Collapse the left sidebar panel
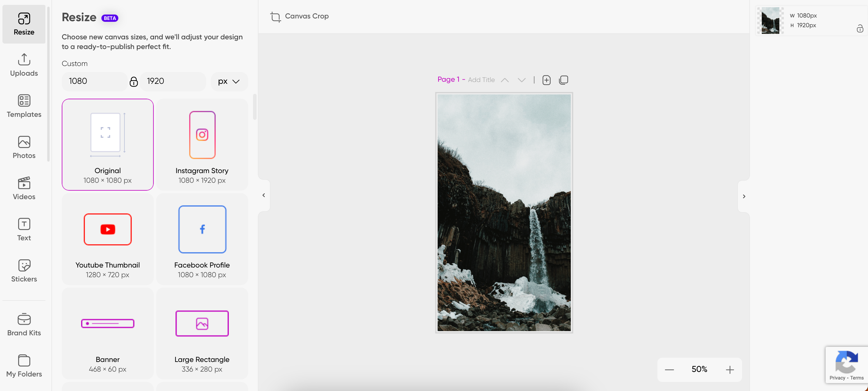Screen dimensions: 868x391 coord(264,195)
